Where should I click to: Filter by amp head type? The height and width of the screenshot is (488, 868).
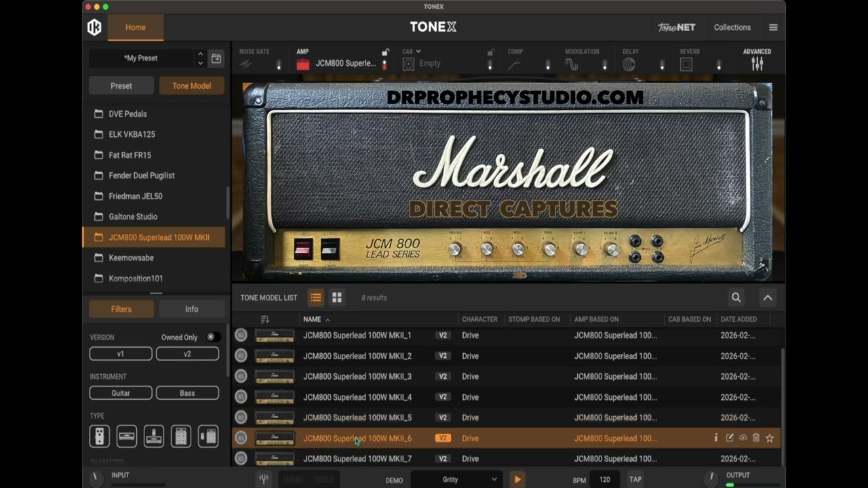pyautogui.click(x=127, y=436)
